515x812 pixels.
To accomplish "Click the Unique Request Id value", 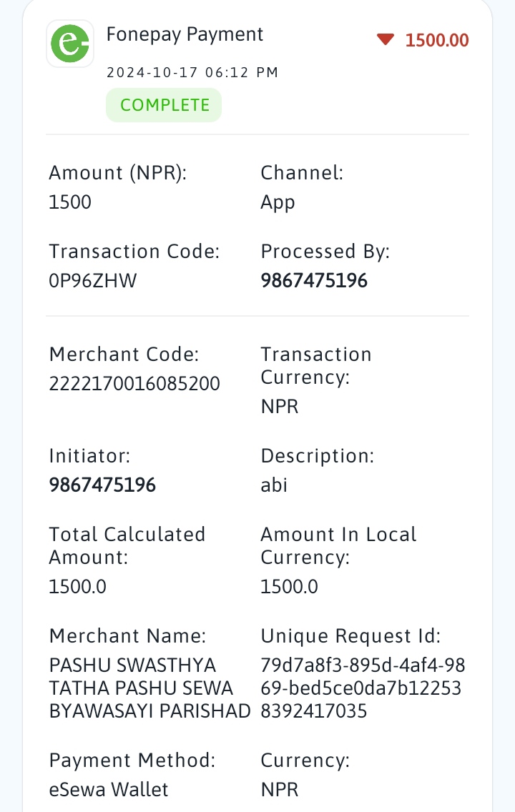I will (363, 688).
